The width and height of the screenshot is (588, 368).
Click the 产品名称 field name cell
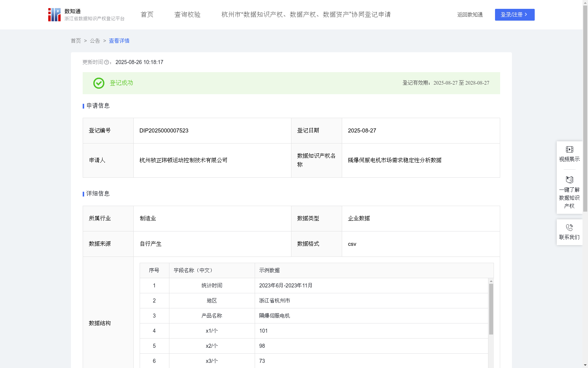(212, 316)
